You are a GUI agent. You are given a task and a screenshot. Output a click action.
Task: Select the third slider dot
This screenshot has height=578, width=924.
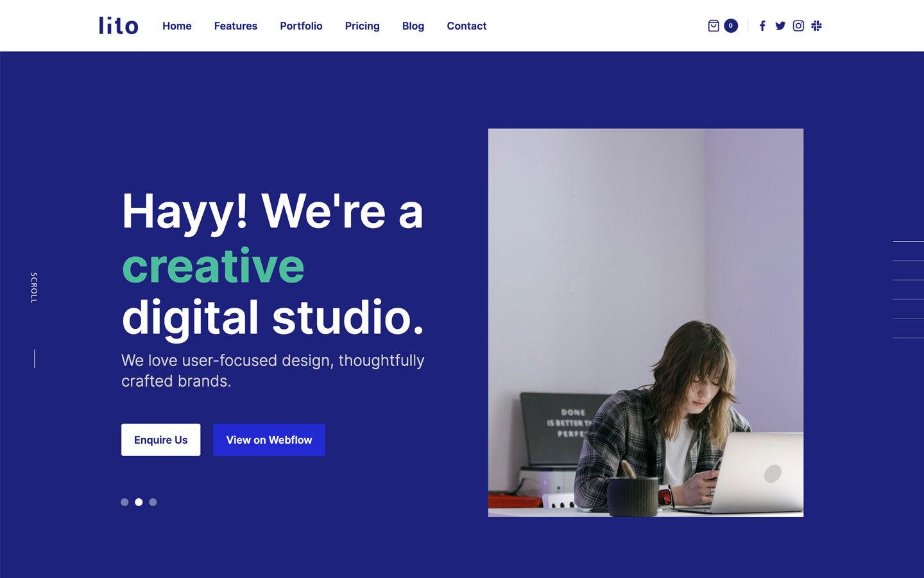tap(153, 502)
